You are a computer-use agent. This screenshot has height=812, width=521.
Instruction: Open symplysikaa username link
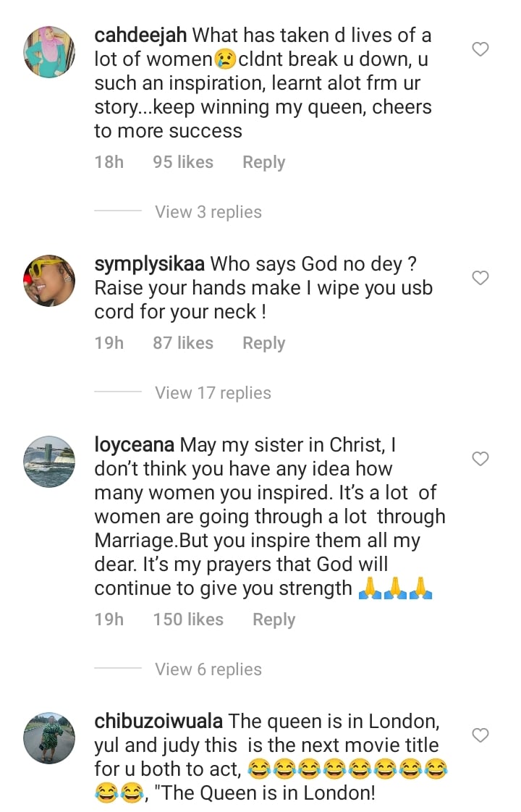[150, 264]
